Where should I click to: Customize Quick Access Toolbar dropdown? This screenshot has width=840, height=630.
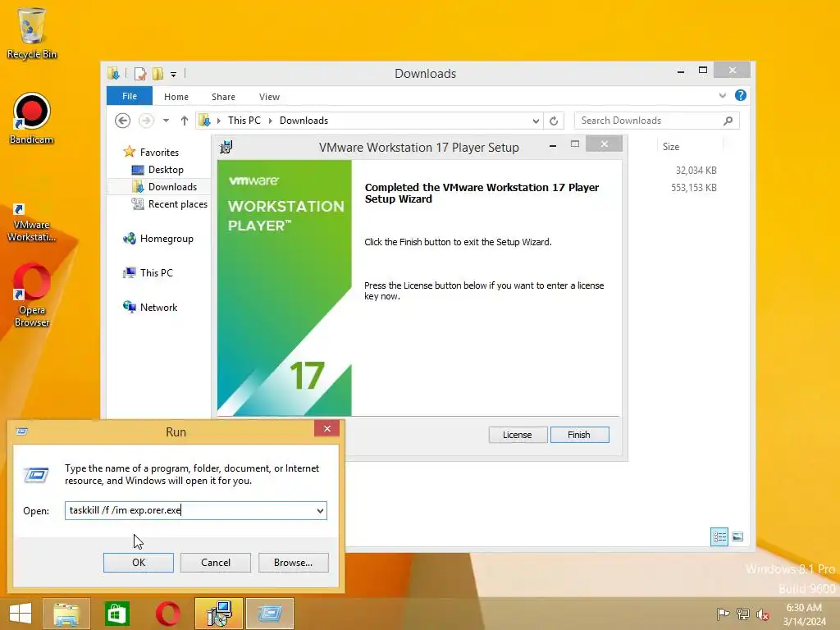(174, 75)
